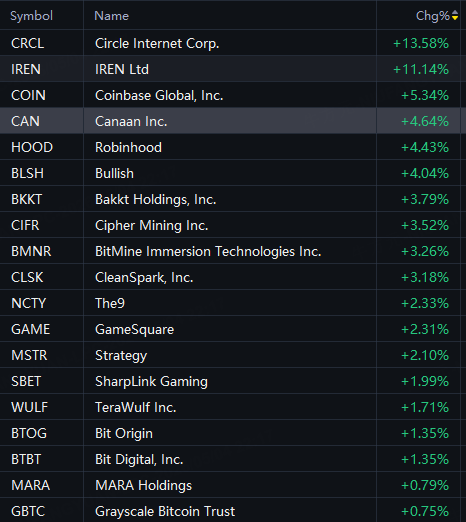Click the MSTR Strategy row
The image size is (466, 522).
(230, 355)
